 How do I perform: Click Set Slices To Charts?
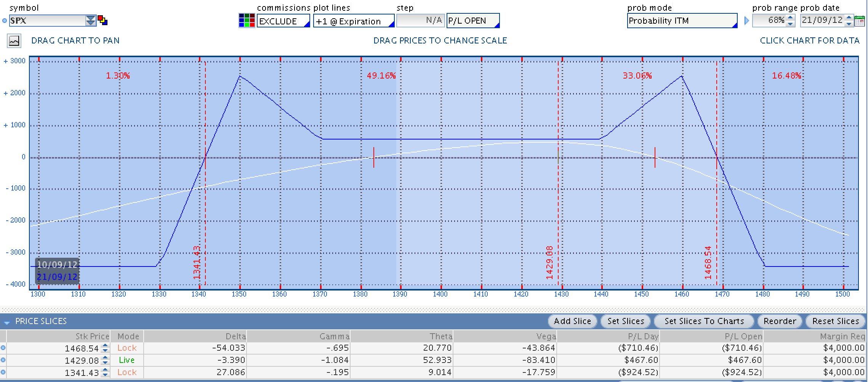coord(704,321)
